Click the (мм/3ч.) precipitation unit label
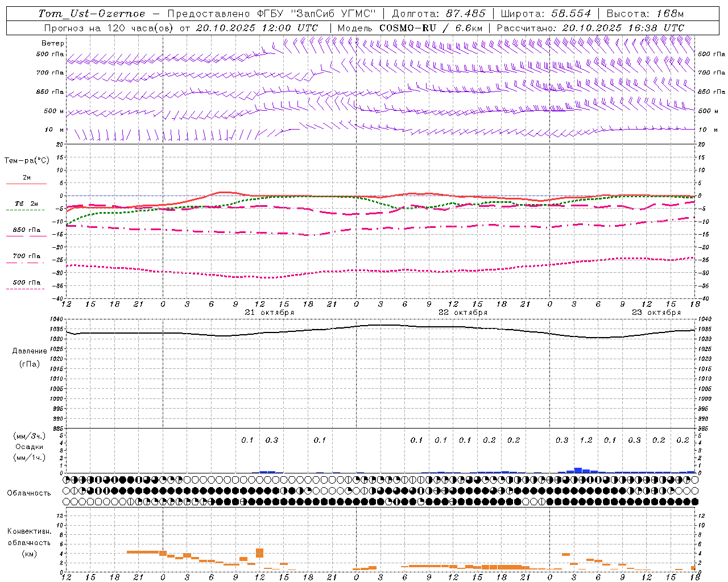This screenshot has height=582, width=728. tap(30, 436)
